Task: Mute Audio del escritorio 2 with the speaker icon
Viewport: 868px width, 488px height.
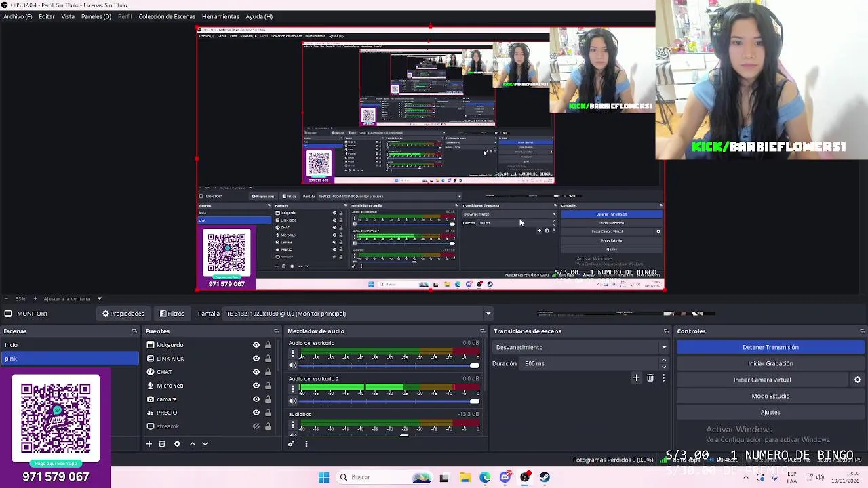Action: click(x=293, y=401)
